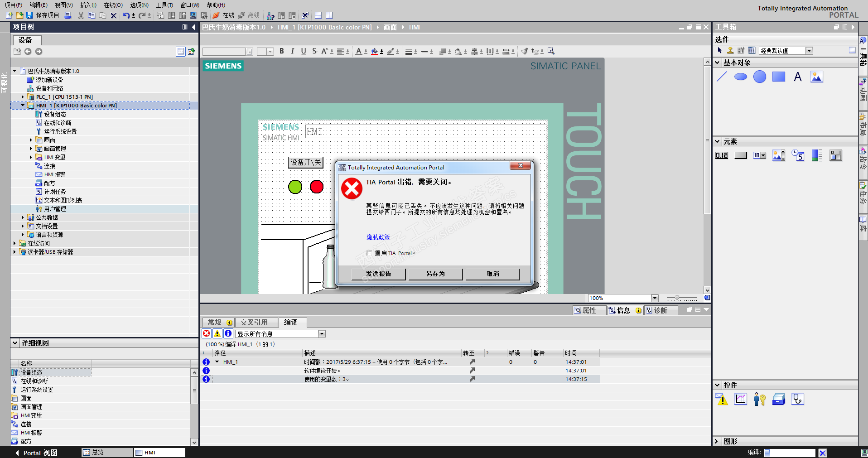
Task: Open the zoom level 100% dropdown
Action: click(655, 298)
